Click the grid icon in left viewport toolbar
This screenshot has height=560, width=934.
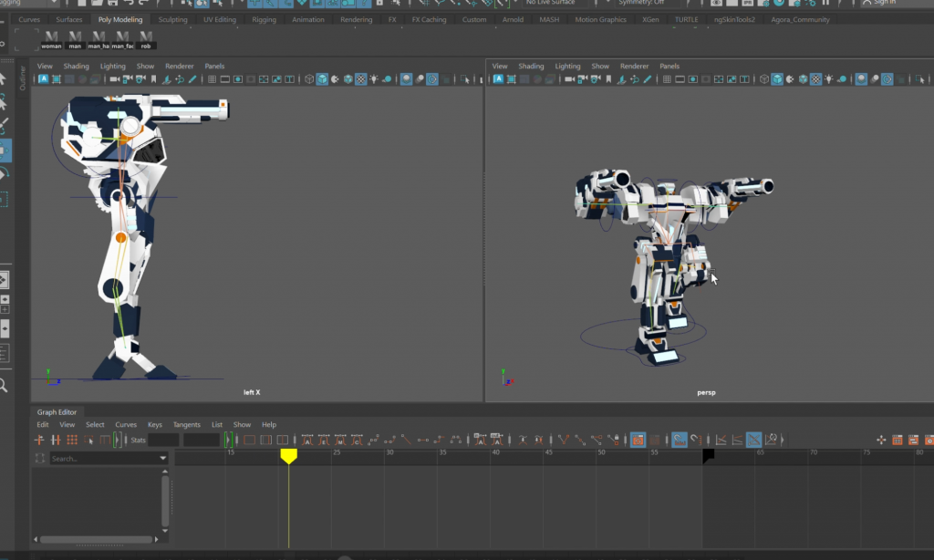[x=212, y=79]
